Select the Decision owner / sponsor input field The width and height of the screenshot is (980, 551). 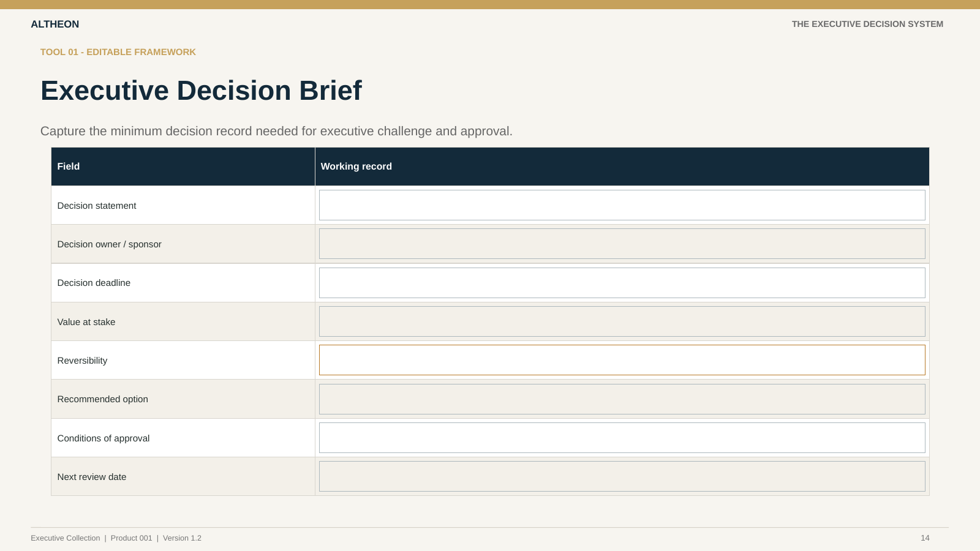coord(622,244)
